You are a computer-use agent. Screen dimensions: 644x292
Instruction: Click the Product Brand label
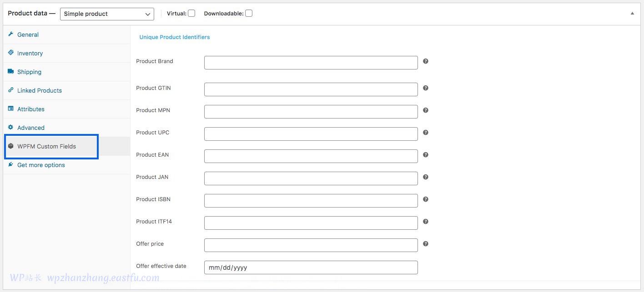[x=155, y=61]
